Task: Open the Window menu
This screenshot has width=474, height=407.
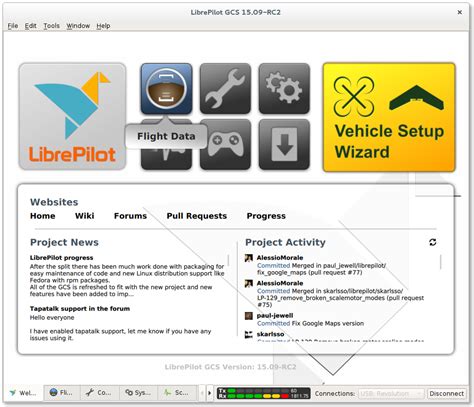Action: click(78, 26)
